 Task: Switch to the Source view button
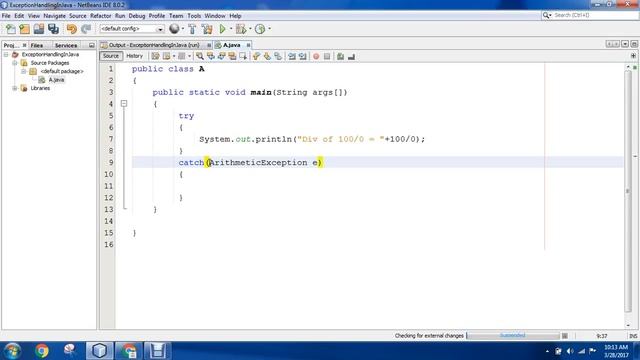[111, 56]
